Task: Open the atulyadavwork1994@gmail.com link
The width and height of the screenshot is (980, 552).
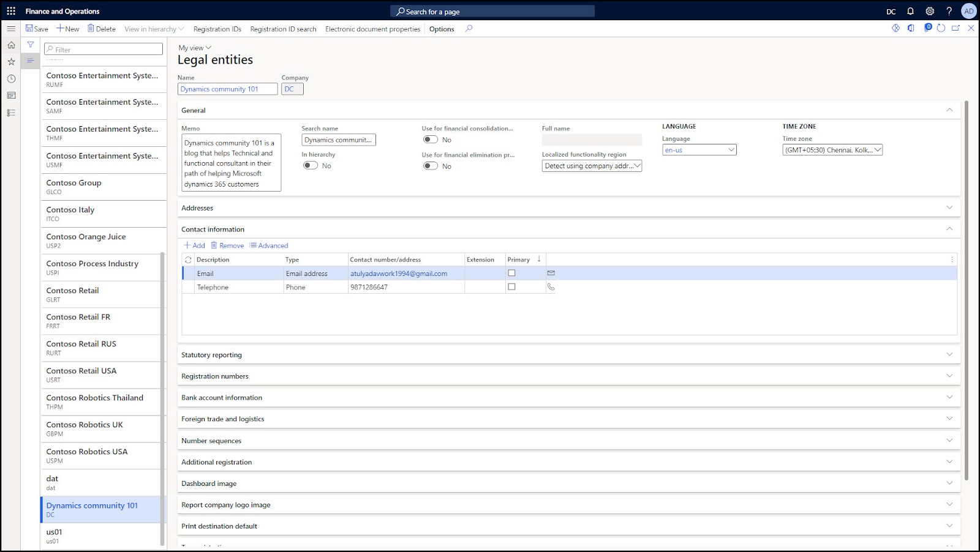Action: [399, 274]
